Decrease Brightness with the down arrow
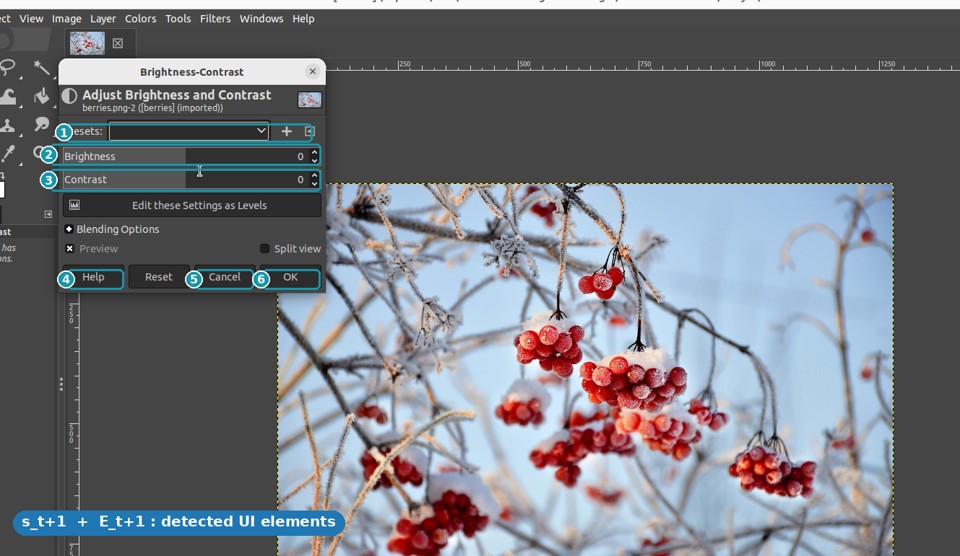Screen dimensions: 960x556 (314, 160)
